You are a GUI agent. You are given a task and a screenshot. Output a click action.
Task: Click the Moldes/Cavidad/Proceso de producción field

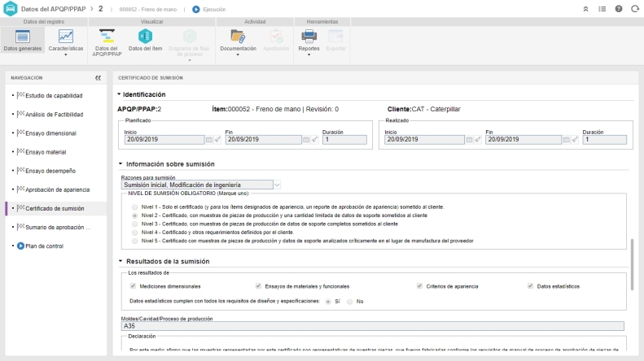[x=371, y=326]
